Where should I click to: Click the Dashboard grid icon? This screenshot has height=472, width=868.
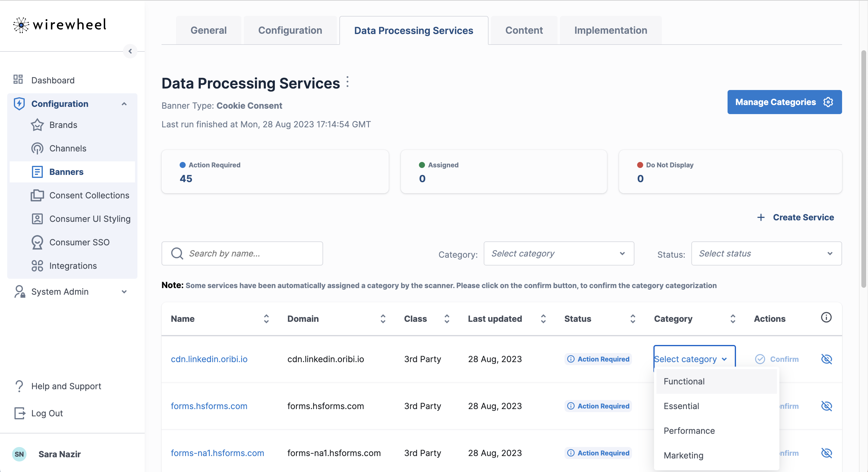point(18,80)
